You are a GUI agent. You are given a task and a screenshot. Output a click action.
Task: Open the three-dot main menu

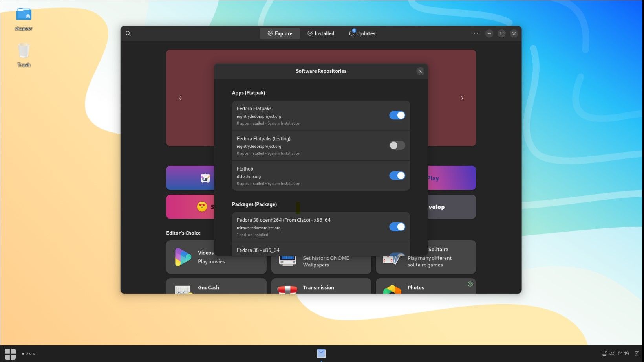point(476,33)
